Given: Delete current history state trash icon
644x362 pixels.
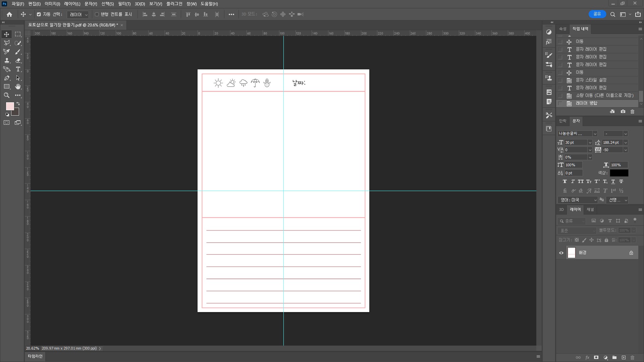Looking at the screenshot, I should click(x=632, y=112).
